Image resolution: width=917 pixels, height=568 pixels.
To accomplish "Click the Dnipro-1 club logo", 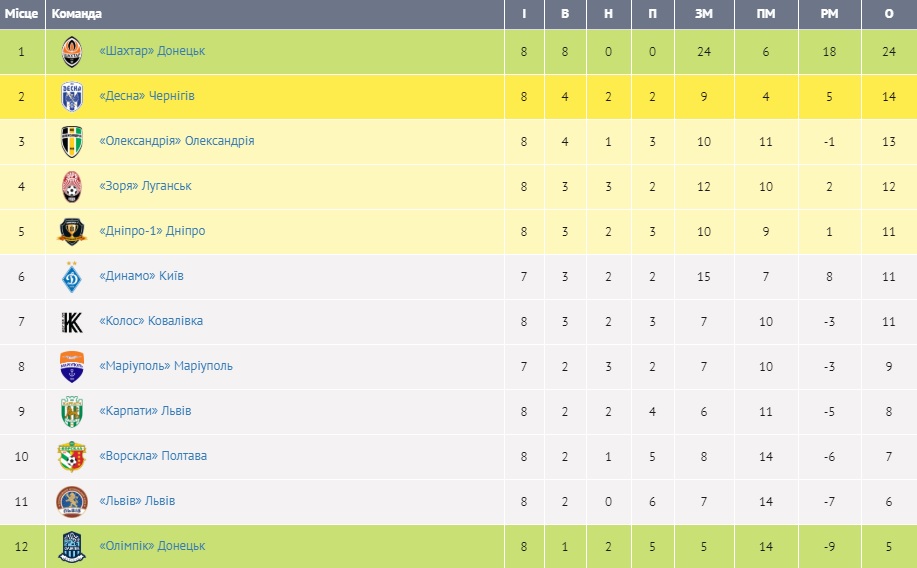I will tap(72, 231).
